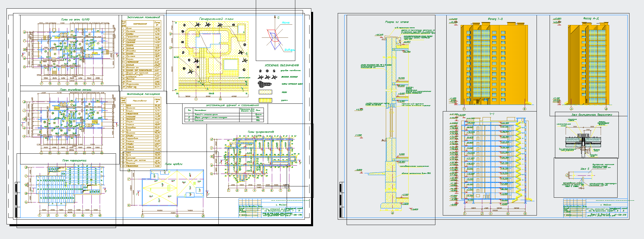Select the 'Условные обозначения' legend heading
Screen dimensions: 644x239
282,65
